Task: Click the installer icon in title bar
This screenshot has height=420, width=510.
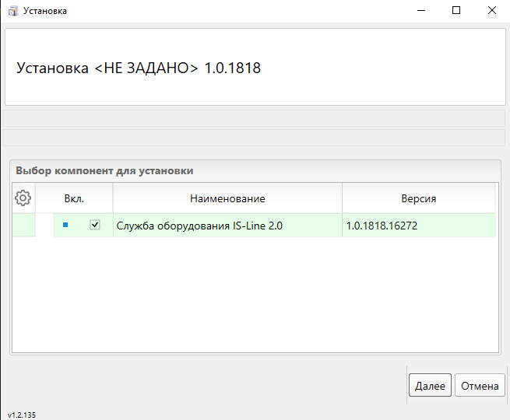Action: tap(13, 11)
